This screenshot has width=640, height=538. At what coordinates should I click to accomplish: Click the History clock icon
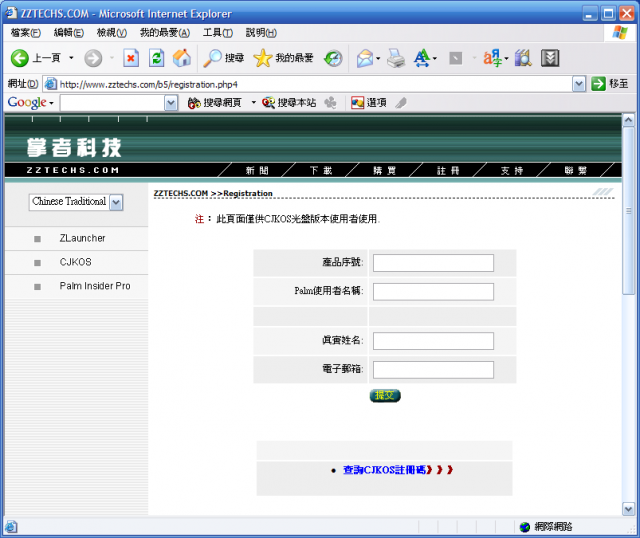[x=333, y=58]
